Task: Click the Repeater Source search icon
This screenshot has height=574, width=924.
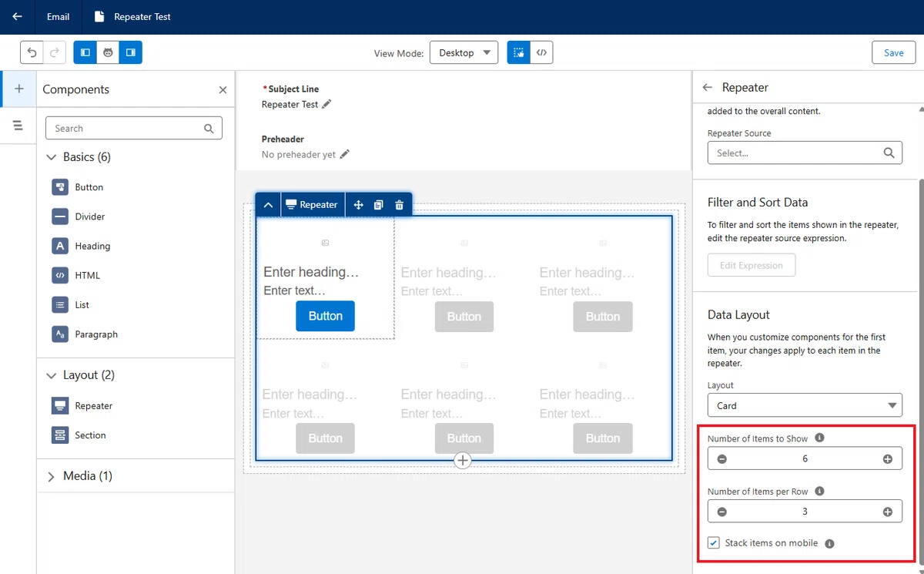Action: 889,153
